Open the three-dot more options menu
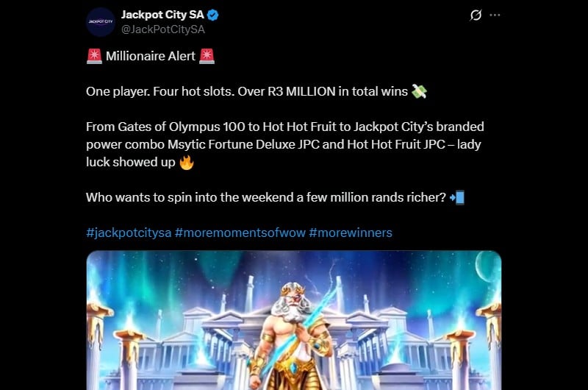588x390 pixels. point(495,15)
